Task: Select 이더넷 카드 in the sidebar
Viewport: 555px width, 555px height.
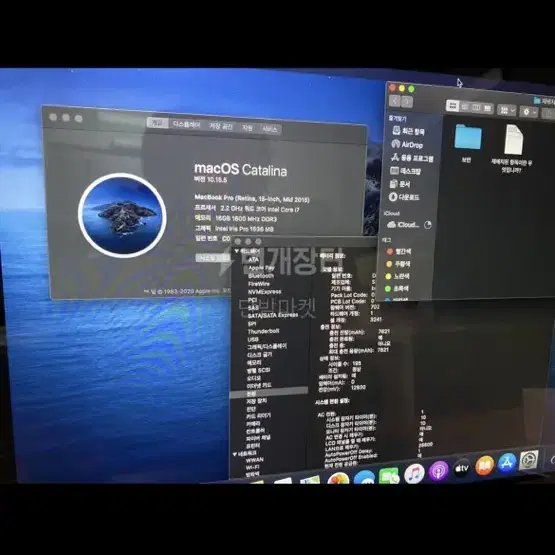Action: point(259,385)
